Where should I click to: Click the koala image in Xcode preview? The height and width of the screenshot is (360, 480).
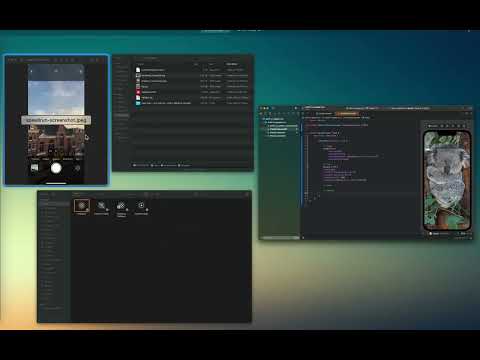coord(447,180)
